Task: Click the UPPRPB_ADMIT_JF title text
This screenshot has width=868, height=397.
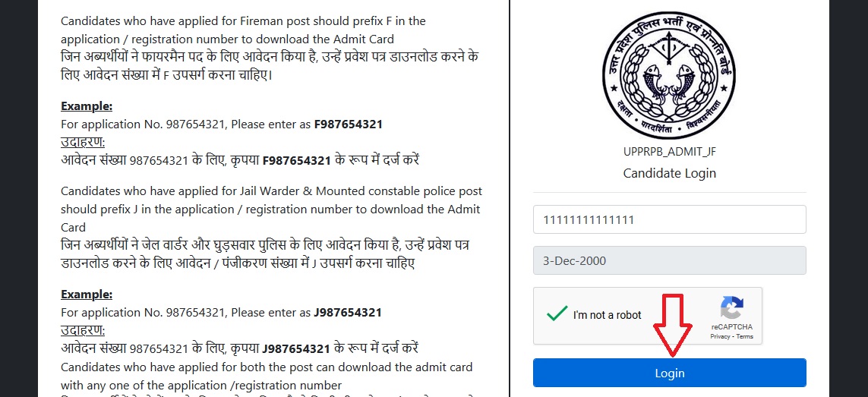Action: pyautogui.click(x=669, y=152)
